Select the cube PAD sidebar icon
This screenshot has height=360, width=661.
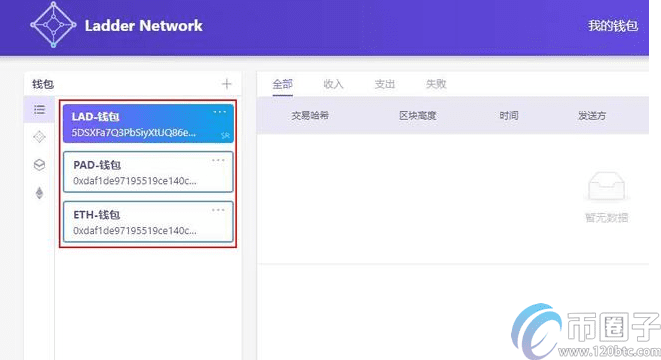pos(39,165)
